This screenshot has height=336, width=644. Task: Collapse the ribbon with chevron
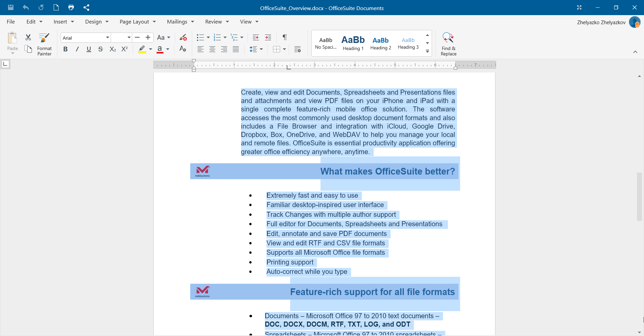(x=635, y=52)
